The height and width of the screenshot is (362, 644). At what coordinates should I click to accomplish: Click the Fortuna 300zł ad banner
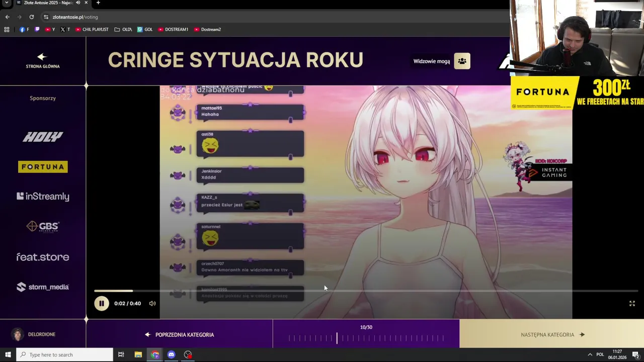pyautogui.click(x=577, y=93)
